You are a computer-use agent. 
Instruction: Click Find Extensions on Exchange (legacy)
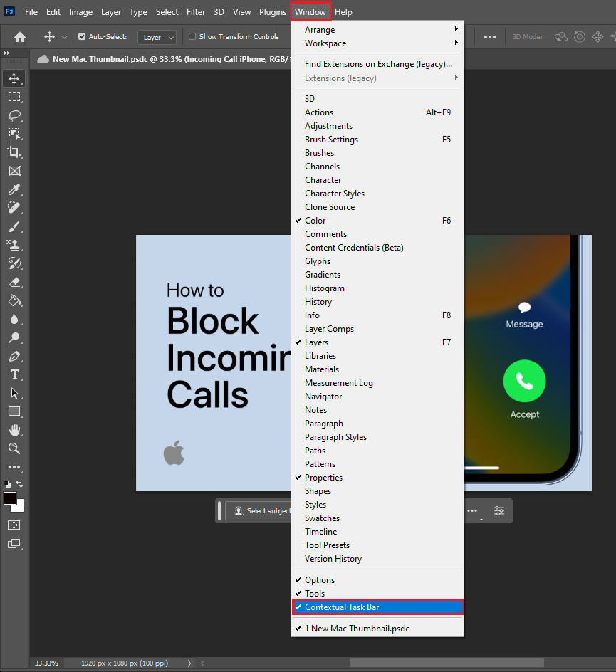pyautogui.click(x=378, y=64)
